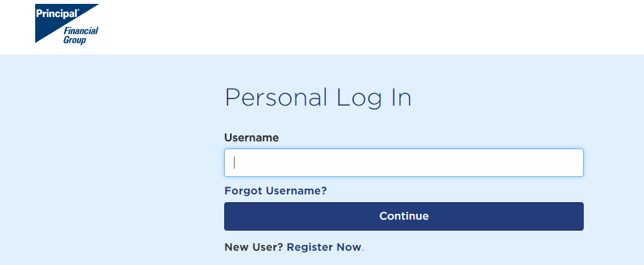This screenshot has height=265, width=644.
Task: Recover username via Forgot Username?
Action: click(275, 190)
